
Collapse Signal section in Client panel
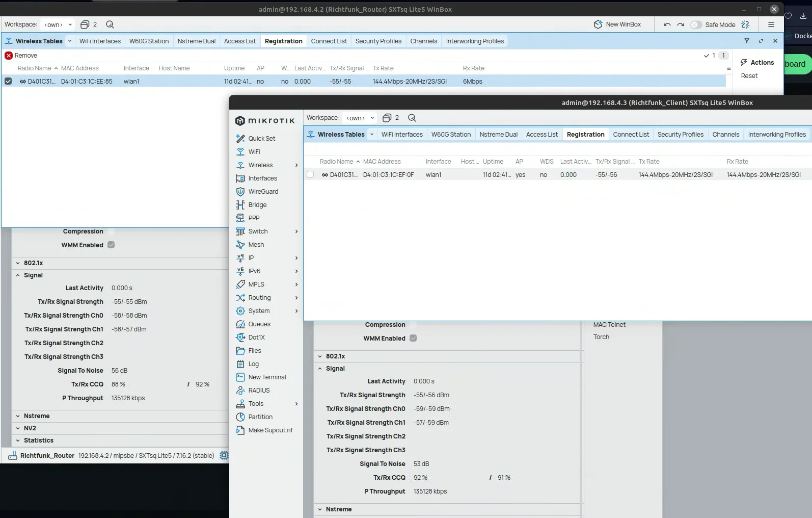(x=320, y=369)
